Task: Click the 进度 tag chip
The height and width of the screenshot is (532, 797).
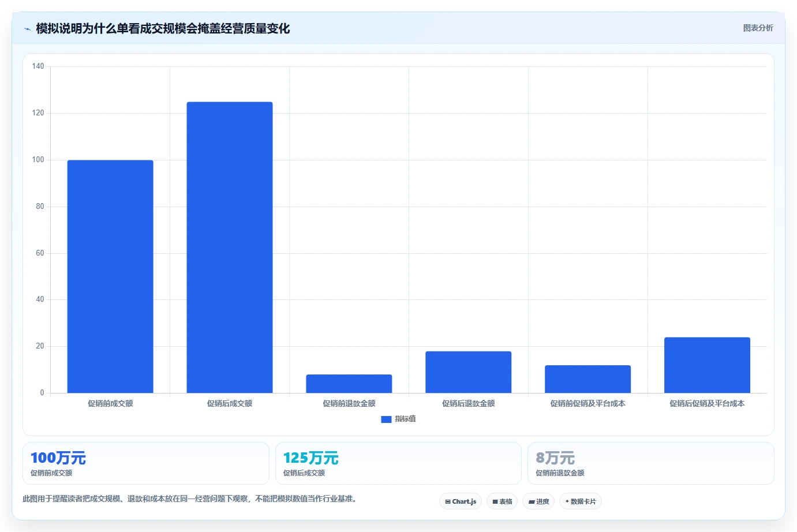Action: tap(538, 501)
